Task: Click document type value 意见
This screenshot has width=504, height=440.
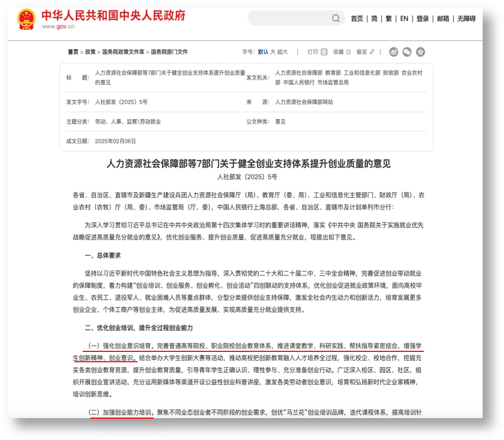Action: tap(280, 121)
